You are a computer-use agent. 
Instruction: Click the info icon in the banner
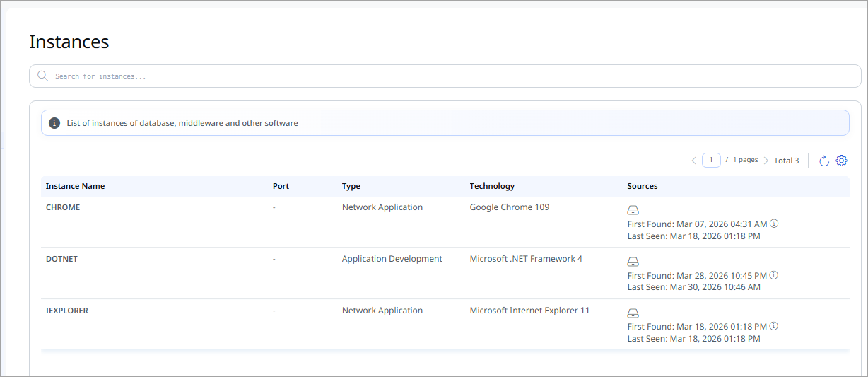pos(54,123)
